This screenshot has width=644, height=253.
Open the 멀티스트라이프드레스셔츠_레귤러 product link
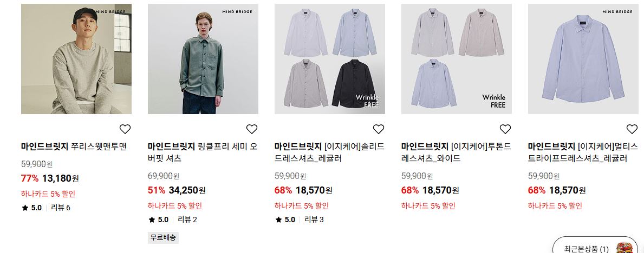click(x=583, y=152)
